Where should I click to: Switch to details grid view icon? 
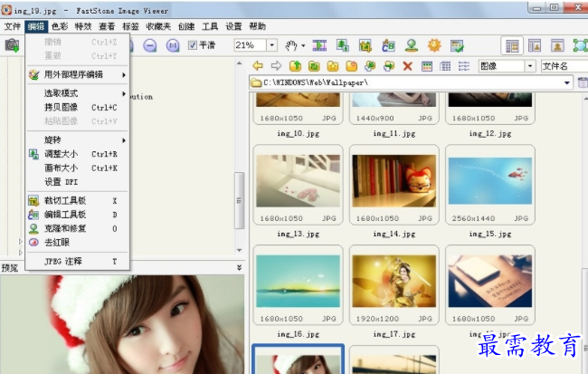[x=445, y=66]
